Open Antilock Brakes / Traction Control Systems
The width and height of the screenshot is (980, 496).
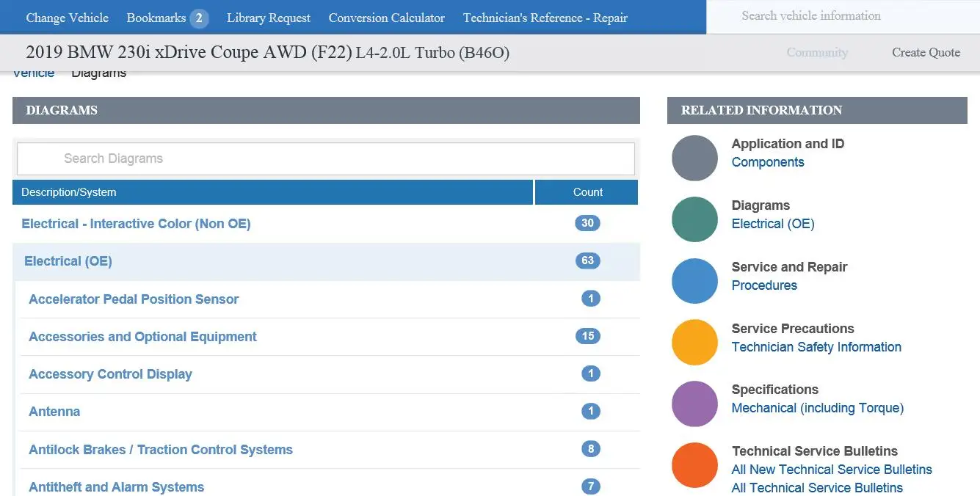click(x=161, y=450)
